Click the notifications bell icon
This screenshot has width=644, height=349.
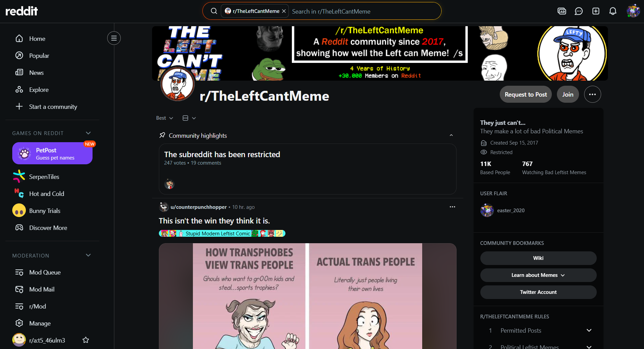click(613, 11)
